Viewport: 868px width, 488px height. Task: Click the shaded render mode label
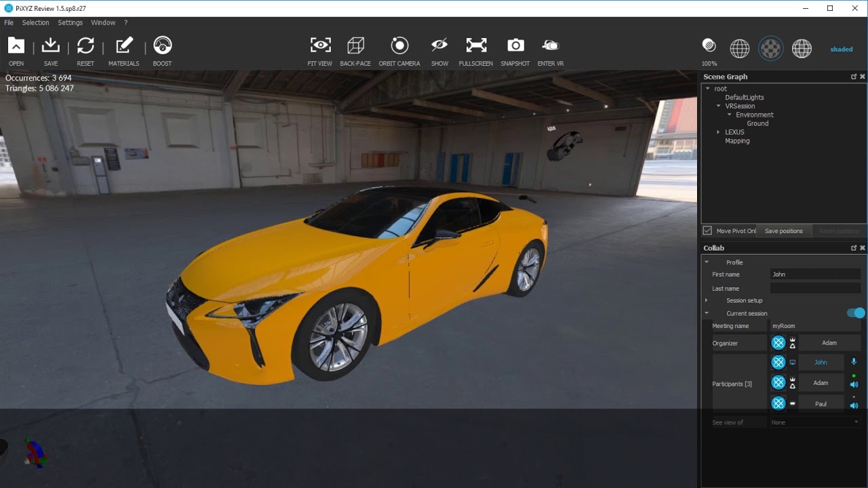(842, 49)
